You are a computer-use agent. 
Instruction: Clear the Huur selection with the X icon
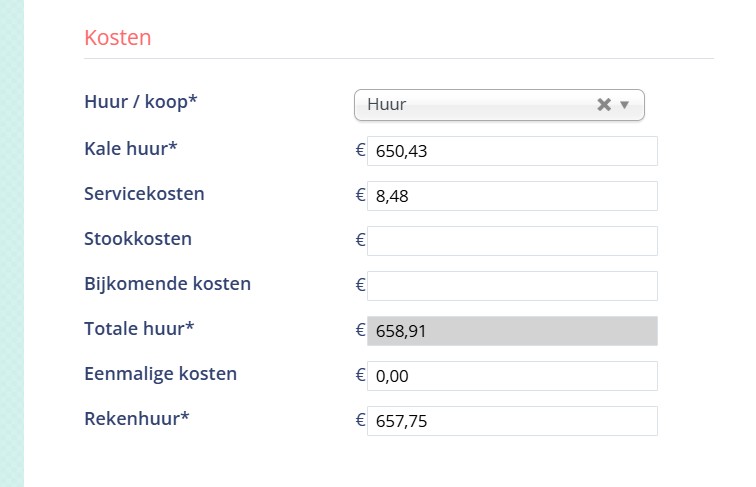pos(604,104)
